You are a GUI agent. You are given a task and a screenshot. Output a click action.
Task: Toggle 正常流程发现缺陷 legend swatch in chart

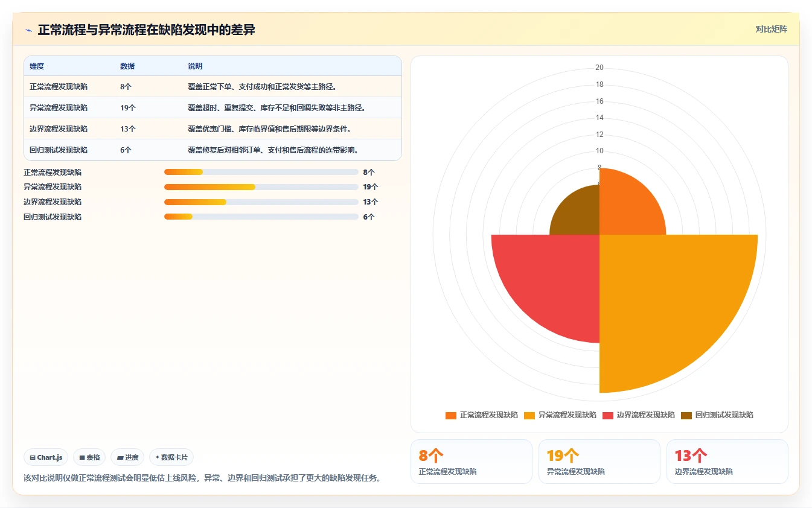451,415
